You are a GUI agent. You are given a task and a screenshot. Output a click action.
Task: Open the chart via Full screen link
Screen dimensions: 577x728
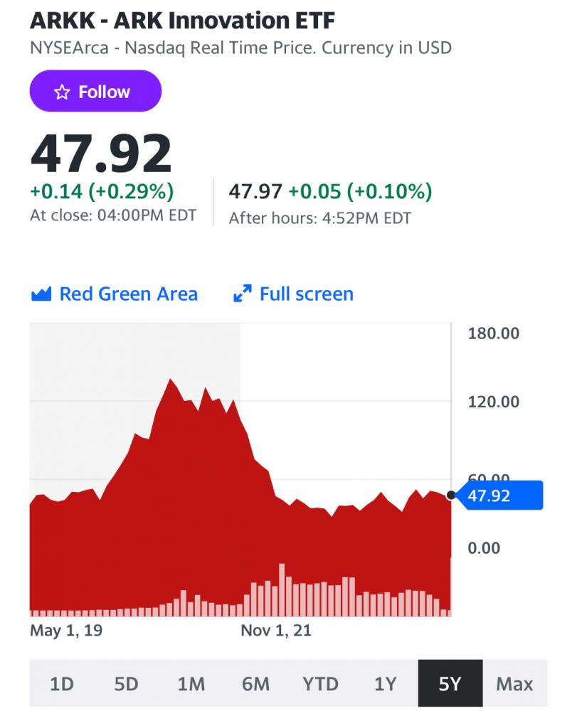[306, 294]
